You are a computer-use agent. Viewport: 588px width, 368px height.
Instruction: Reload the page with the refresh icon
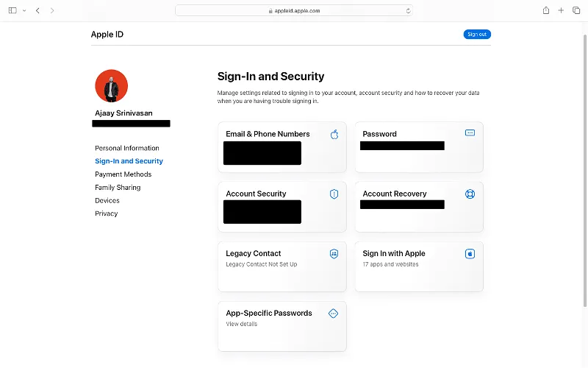[408, 11]
